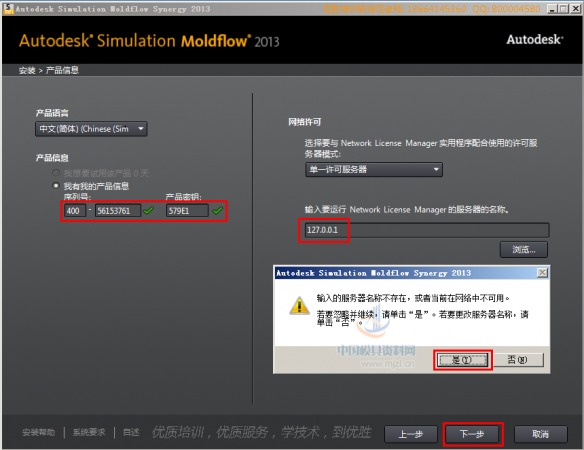This screenshot has height=450, width=584.
Task: Click the '序列号:' label
Action: [x=77, y=197]
